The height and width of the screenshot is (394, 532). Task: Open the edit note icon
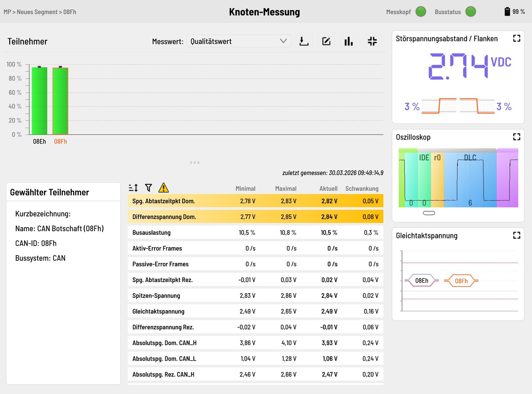coord(326,41)
